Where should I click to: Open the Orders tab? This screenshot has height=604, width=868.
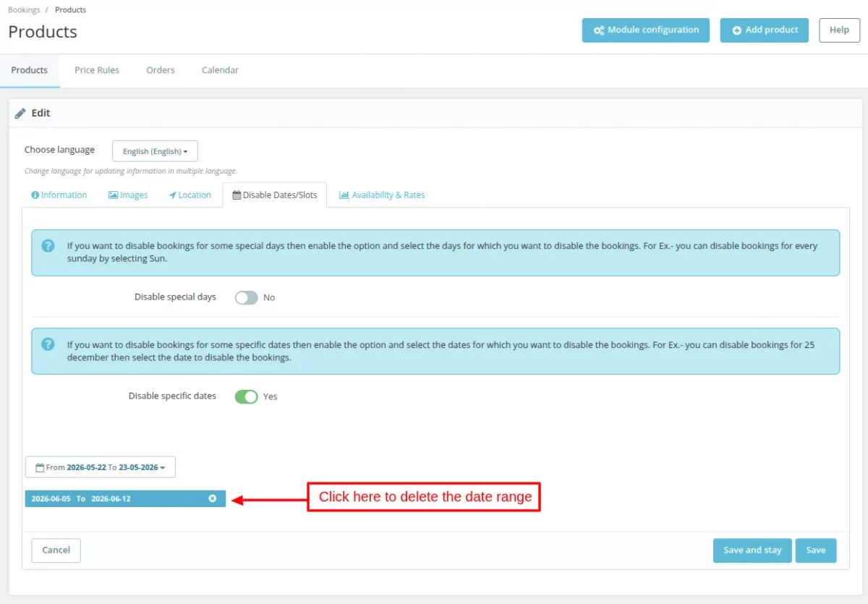pos(161,70)
